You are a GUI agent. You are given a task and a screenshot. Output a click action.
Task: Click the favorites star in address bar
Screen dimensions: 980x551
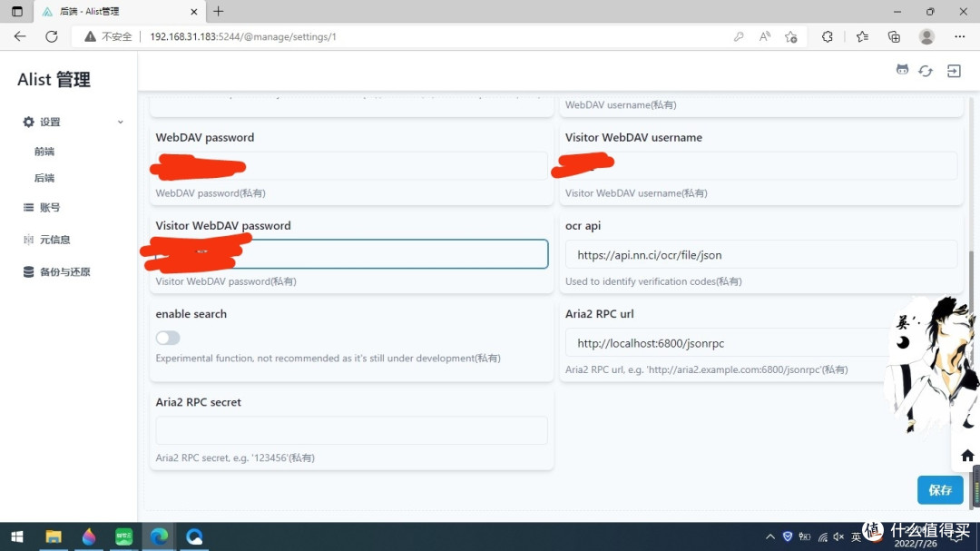pos(789,36)
